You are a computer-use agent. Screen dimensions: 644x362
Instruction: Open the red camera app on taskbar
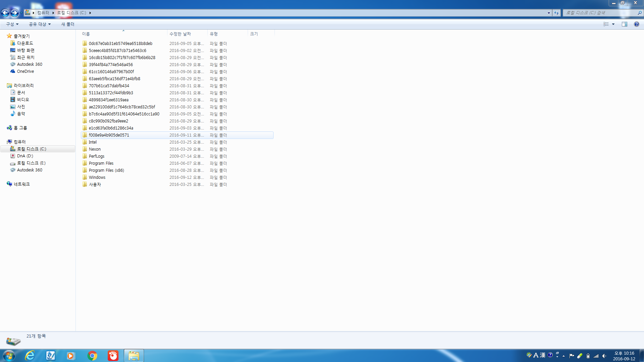[113, 356]
